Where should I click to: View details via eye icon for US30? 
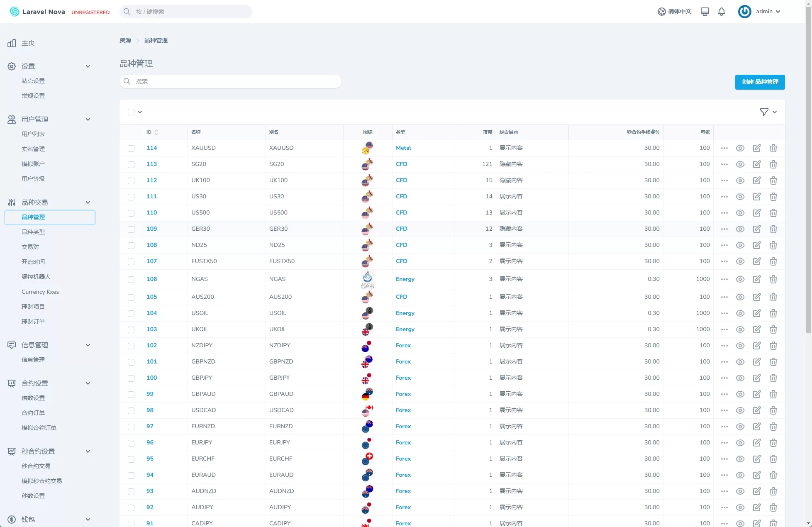740,197
